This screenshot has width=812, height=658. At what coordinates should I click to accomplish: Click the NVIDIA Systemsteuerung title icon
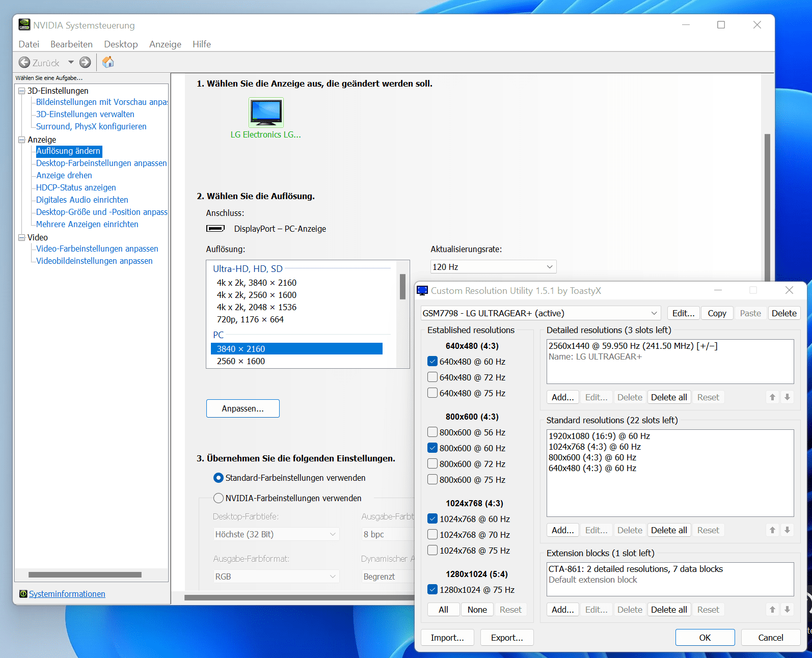coord(24,25)
